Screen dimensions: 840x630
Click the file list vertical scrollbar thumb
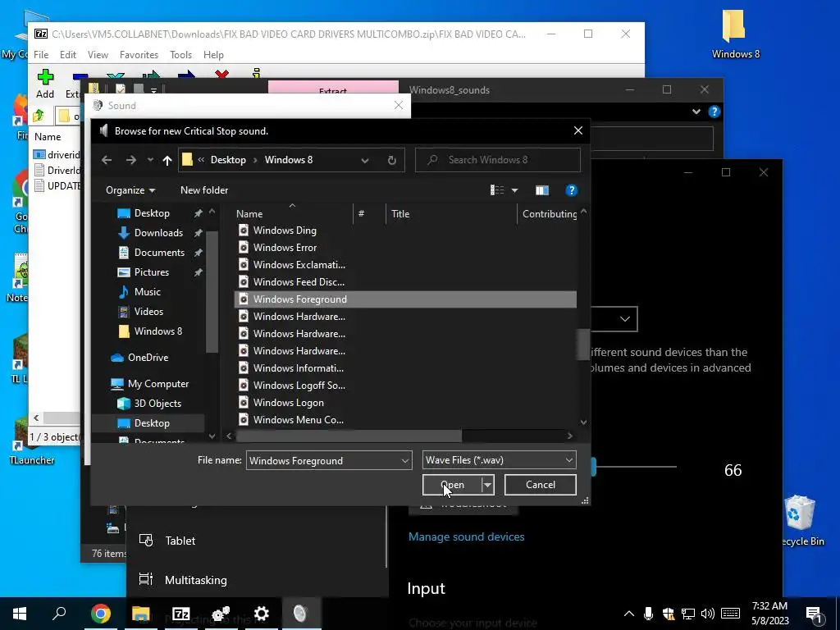click(583, 345)
